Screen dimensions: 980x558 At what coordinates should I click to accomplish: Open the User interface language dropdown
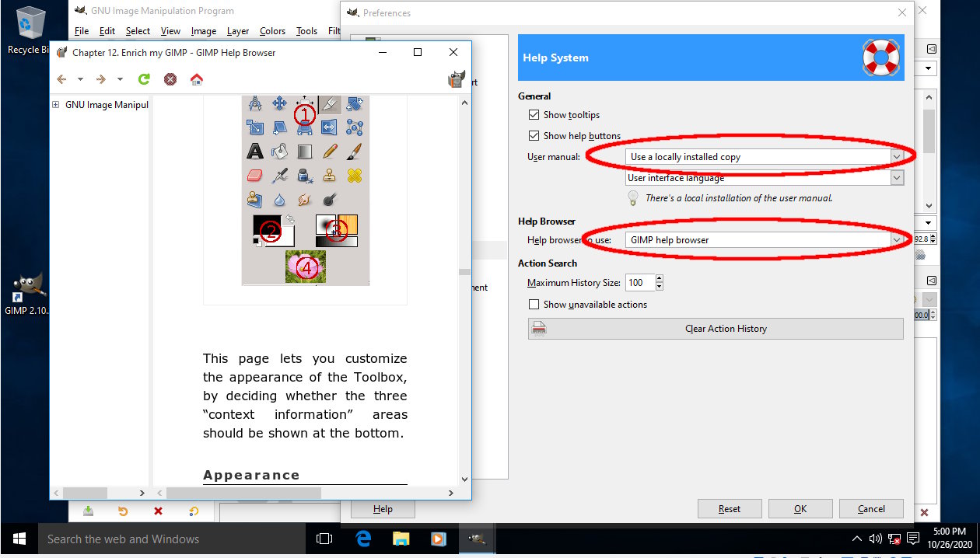click(765, 178)
